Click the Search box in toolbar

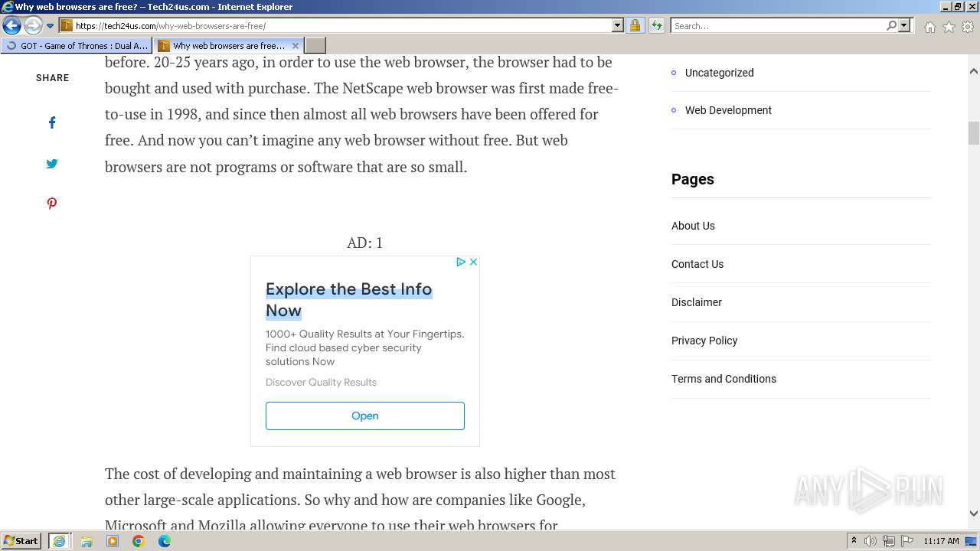click(778, 25)
